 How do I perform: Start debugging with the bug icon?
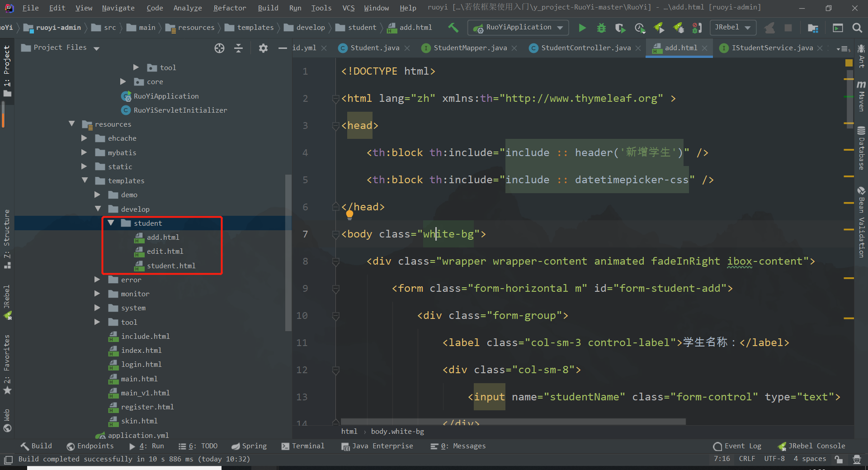601,28
